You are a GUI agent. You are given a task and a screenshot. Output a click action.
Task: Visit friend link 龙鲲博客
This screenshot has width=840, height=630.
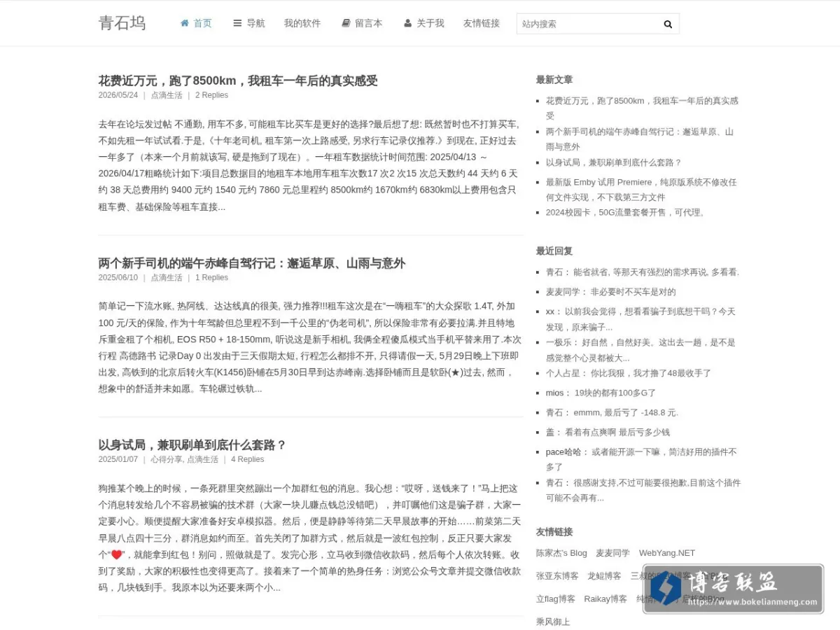(604, 576)
